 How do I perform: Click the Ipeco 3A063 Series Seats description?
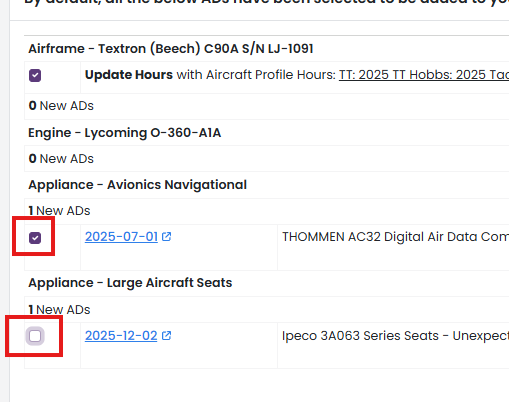pyautogui.click(x=395, y=336)
